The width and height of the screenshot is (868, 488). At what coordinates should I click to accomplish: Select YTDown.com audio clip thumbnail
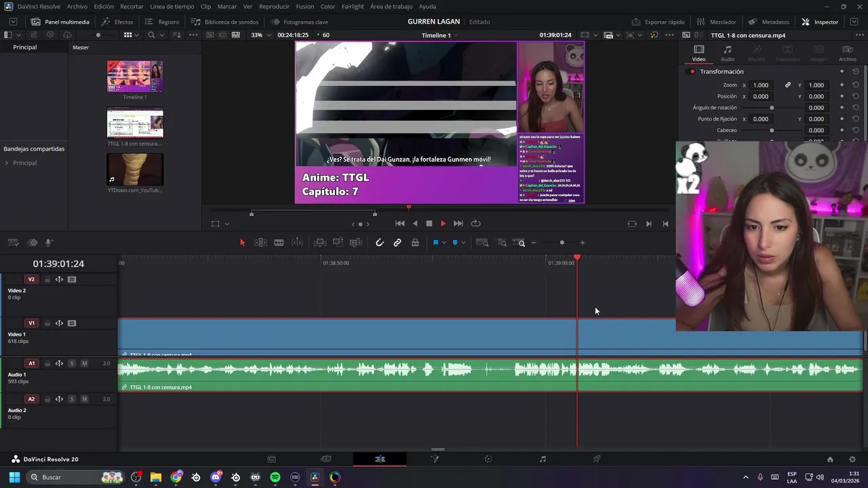135,169
